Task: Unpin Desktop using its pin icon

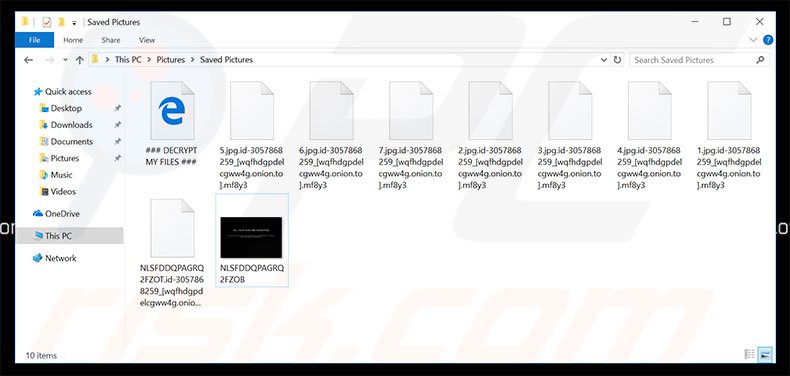Action: 117,108
